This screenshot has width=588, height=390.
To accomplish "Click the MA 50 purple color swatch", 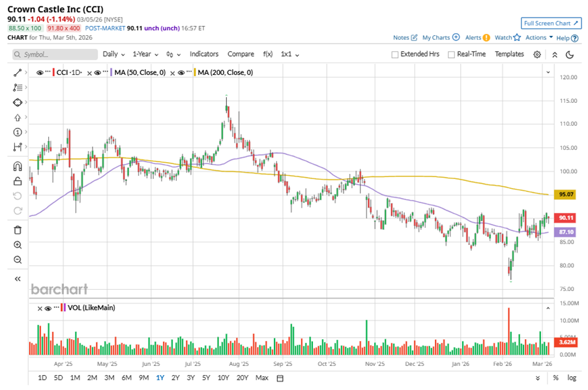I will (x=111, y=73).
